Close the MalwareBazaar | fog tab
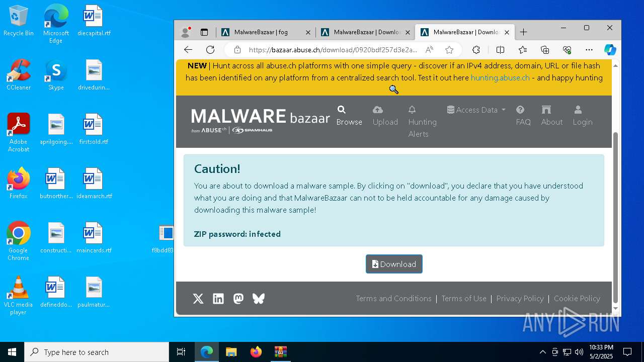 (308, 32)
